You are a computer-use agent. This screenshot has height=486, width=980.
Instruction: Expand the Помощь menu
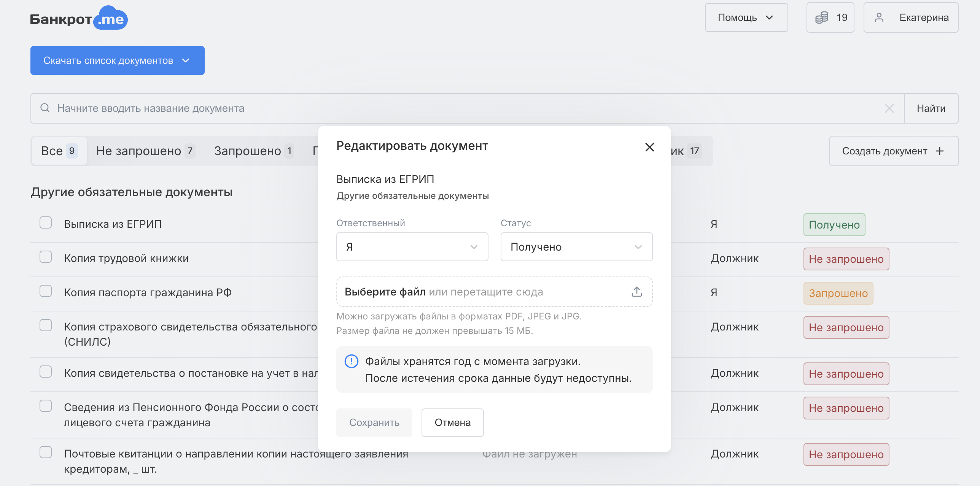click(x=746, y=17)
